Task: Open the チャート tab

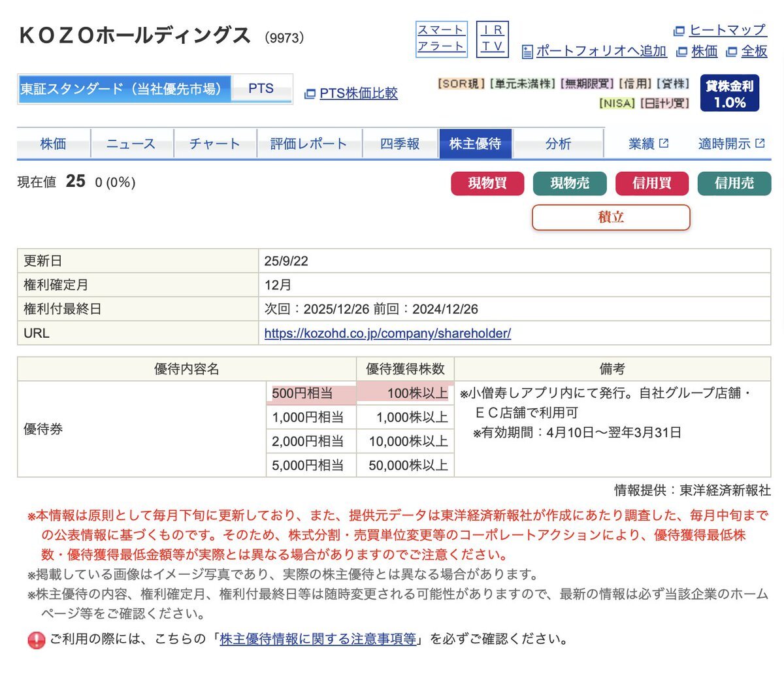Action: click(216, 144)
